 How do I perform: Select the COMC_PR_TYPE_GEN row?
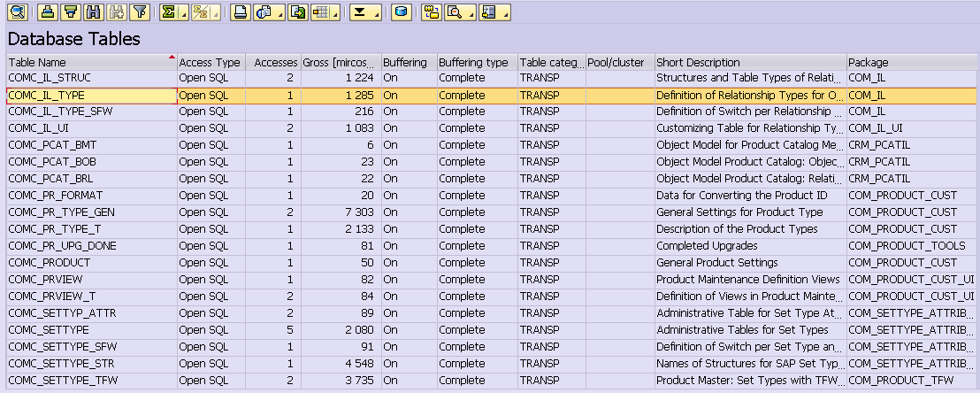pyautogui.click(x=490, y=212)
